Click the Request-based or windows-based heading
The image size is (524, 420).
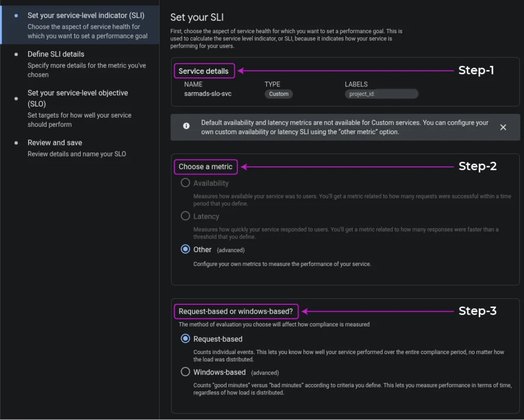235,311
